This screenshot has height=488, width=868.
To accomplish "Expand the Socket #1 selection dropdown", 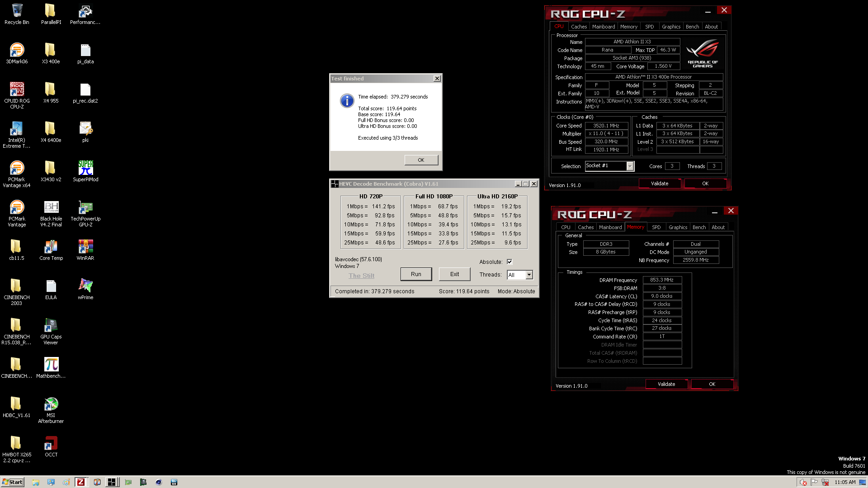I will [630, 166].
